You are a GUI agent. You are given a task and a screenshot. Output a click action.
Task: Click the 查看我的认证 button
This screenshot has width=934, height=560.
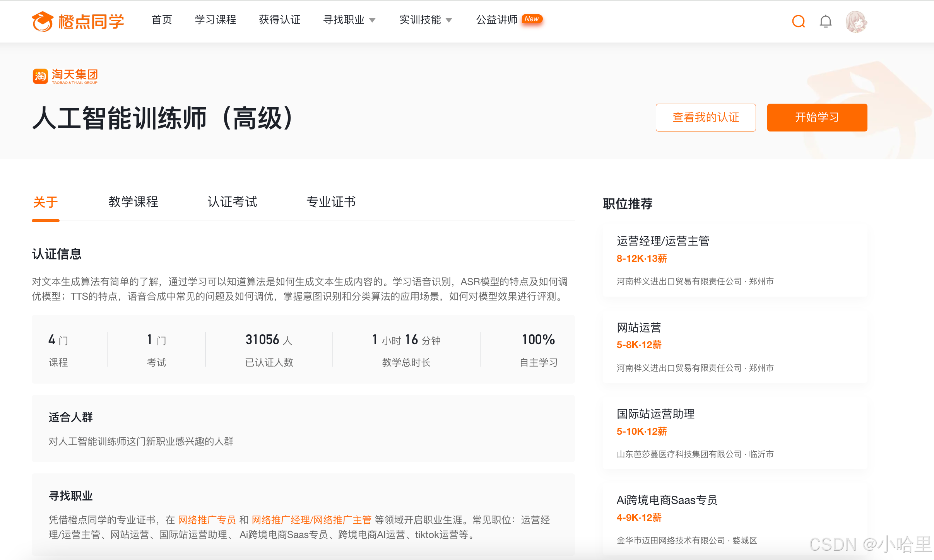(705, 118)
